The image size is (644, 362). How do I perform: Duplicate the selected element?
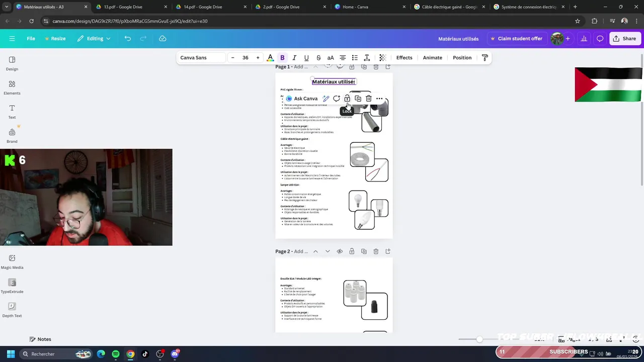(358, 99)
